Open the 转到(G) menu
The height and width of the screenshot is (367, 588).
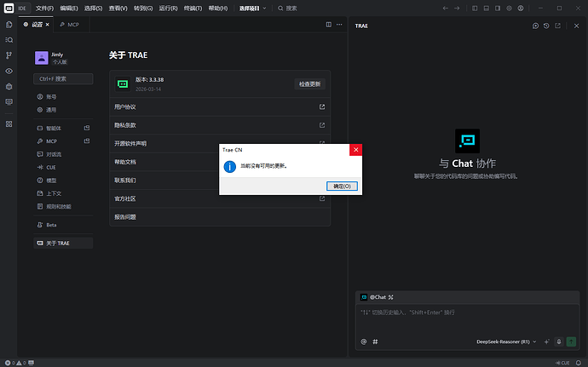143,9
